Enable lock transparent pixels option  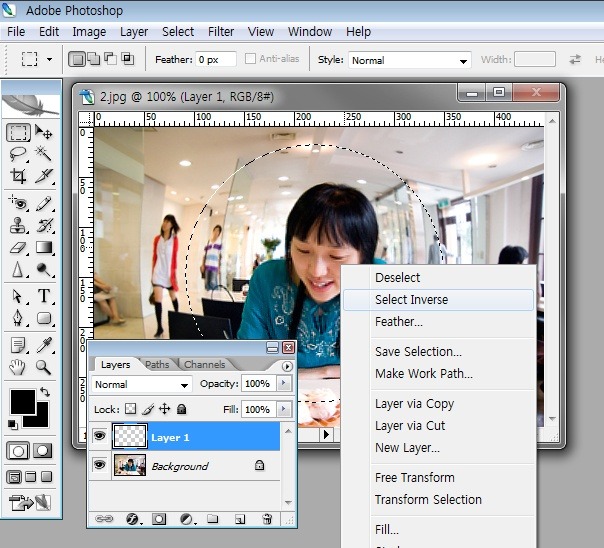point(129,410)
